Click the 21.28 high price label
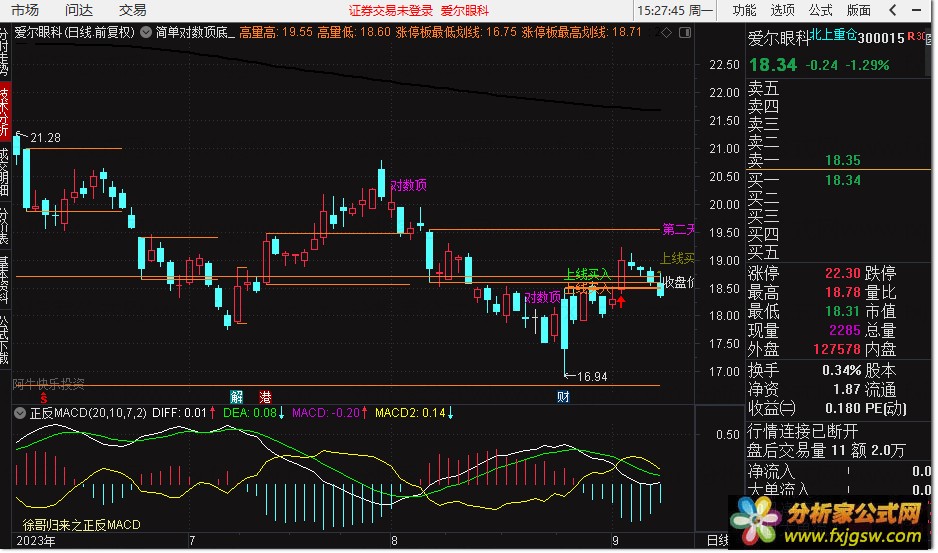Screen dimensions: 938x553 coord(45,138)
